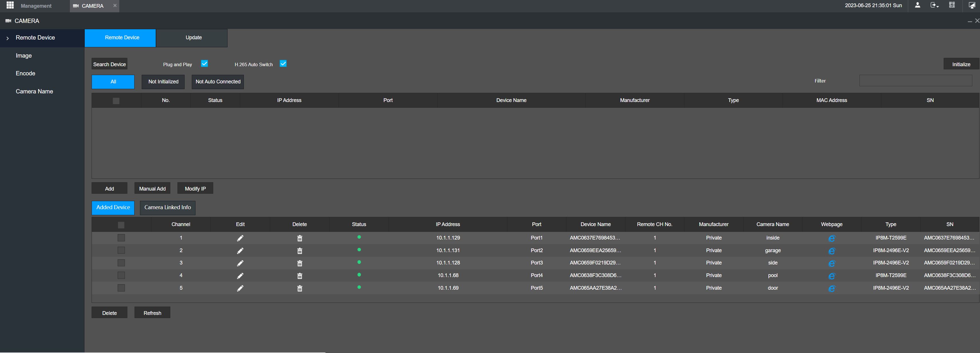The height and width of the screenshot is (353, 980).
Task: Check select-all box in search results header
Action: click(116, 101)
